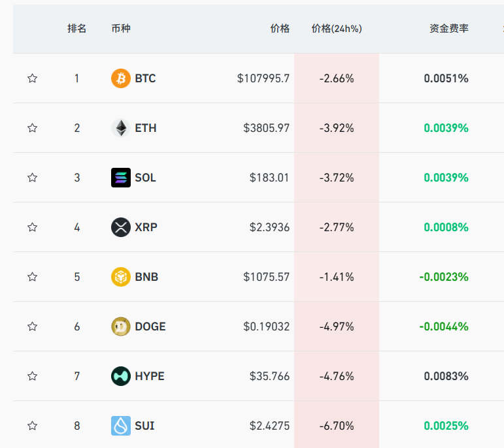Click the 排名 column header
This screenshot has height=448, width=504.
coord(76,29)
